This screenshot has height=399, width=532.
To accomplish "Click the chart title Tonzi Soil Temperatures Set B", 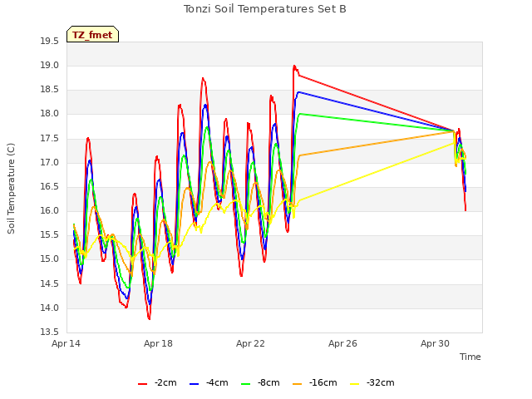I will [265, 9].
